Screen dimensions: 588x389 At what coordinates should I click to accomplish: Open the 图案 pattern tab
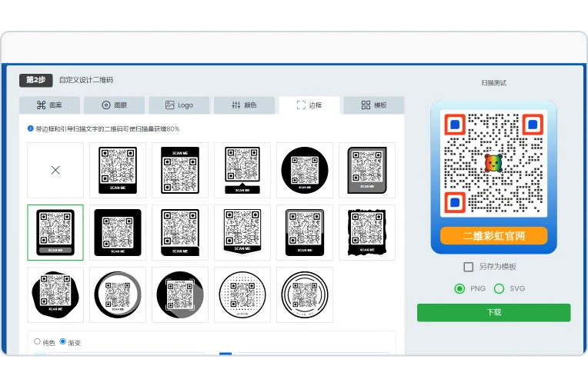click(49, 105)
